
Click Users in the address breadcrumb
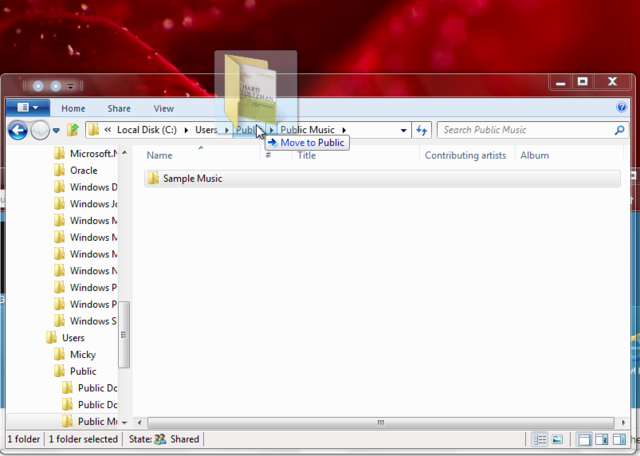[x=206, y=130]
